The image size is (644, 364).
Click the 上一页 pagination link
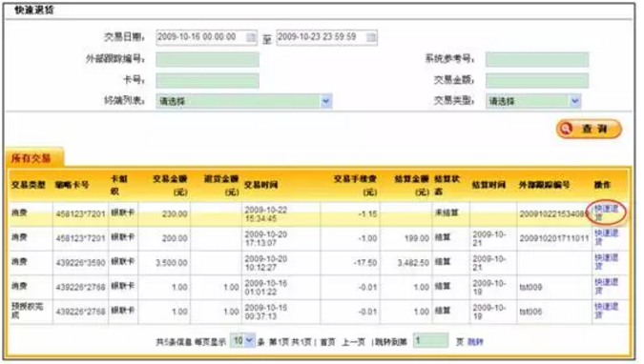tap(353, 342)
